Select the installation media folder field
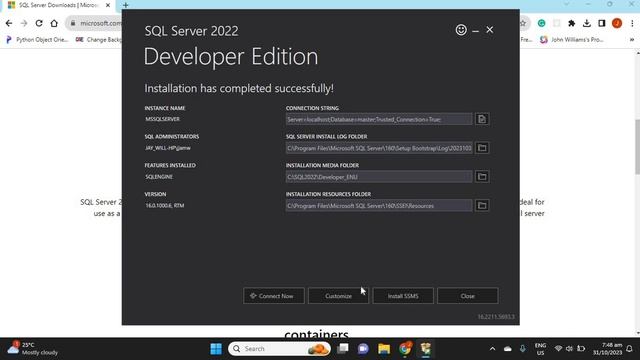640x360 pixels. (379, 177)
